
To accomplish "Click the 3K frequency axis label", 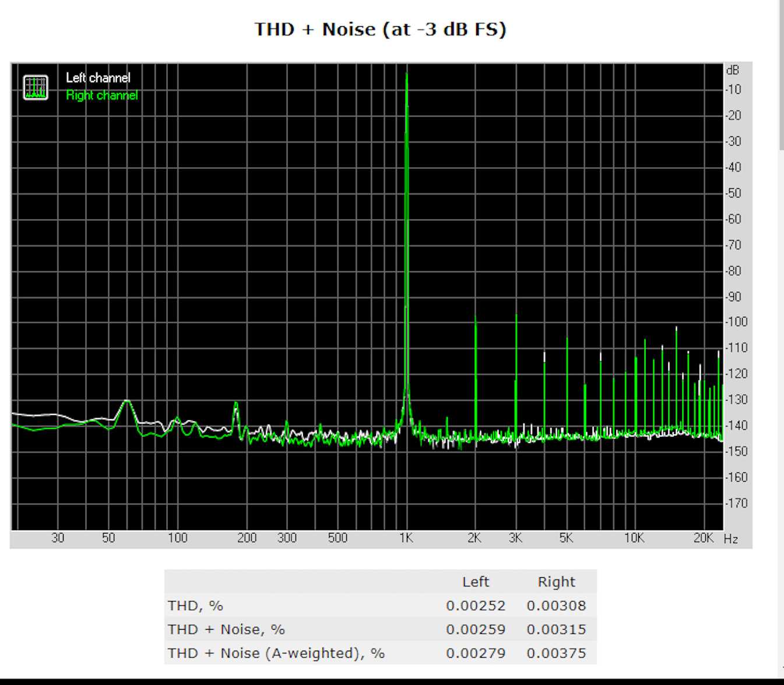I will pos(515,538).
